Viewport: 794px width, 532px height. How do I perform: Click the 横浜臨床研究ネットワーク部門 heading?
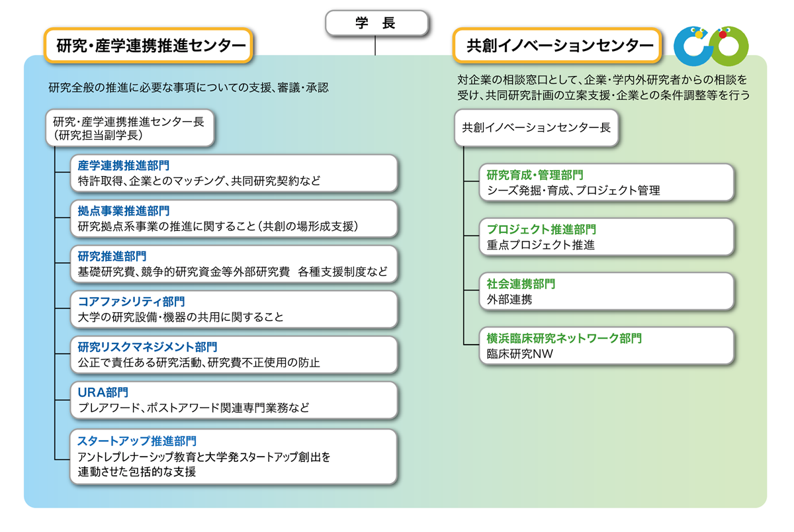[x=564, y=338]
